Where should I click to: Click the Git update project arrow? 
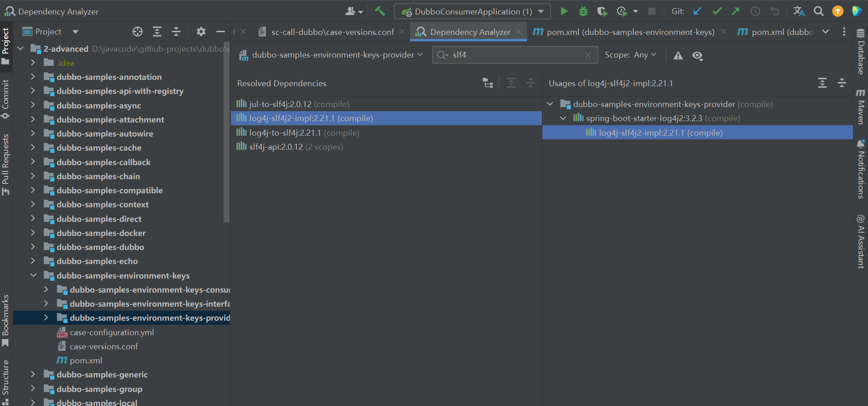point(697,11)
